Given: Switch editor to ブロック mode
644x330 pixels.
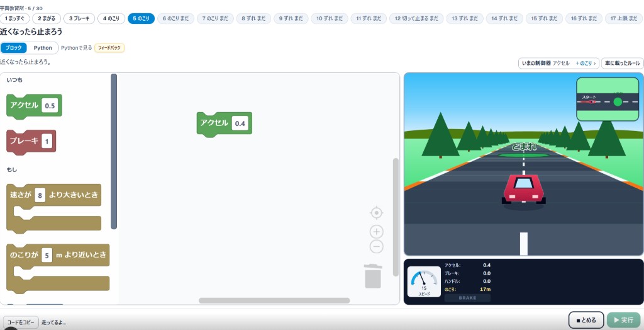Looking at the screenshot, I should (14, 48).
